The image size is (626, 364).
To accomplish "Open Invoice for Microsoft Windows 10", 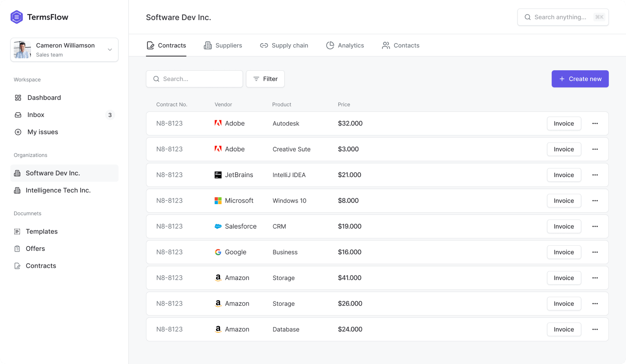I will coord(564,201).
